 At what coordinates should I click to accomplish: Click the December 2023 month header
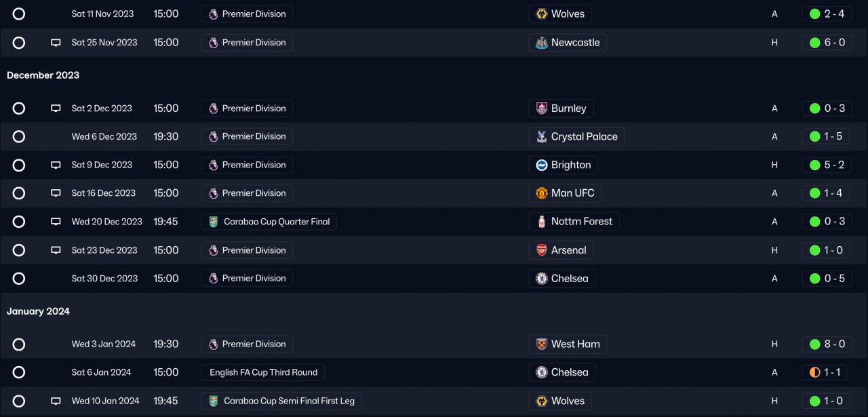[x=43, y=75]
